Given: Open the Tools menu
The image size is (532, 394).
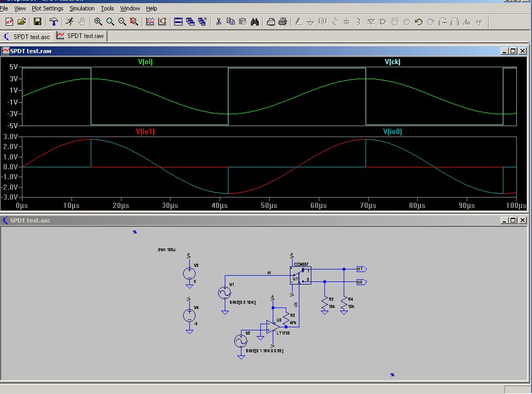Looking at the screenshot, I should tap(107, 8).
